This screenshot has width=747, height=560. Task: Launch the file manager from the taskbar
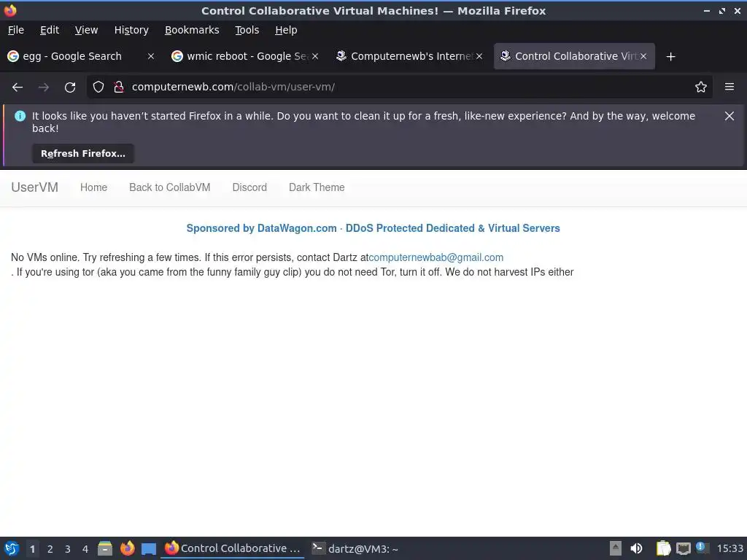(105, 548)
